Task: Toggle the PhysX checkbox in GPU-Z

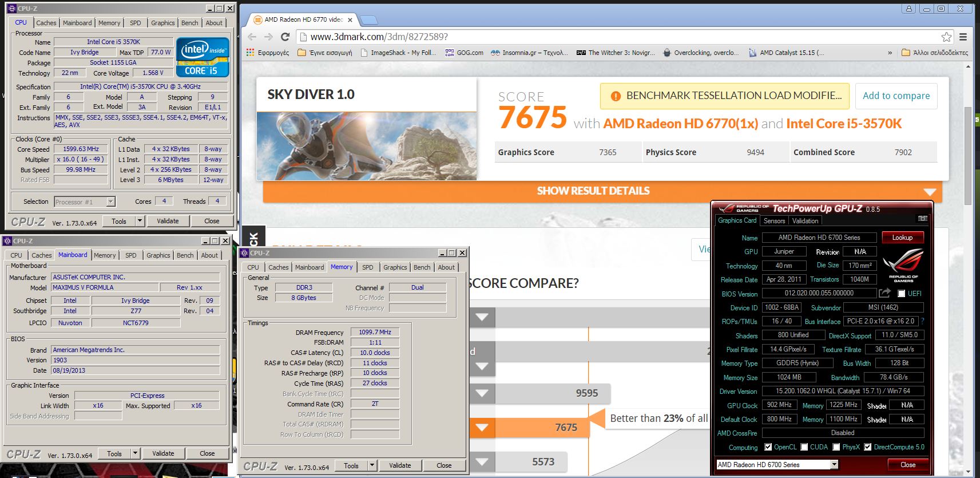Action: (836, 447)
